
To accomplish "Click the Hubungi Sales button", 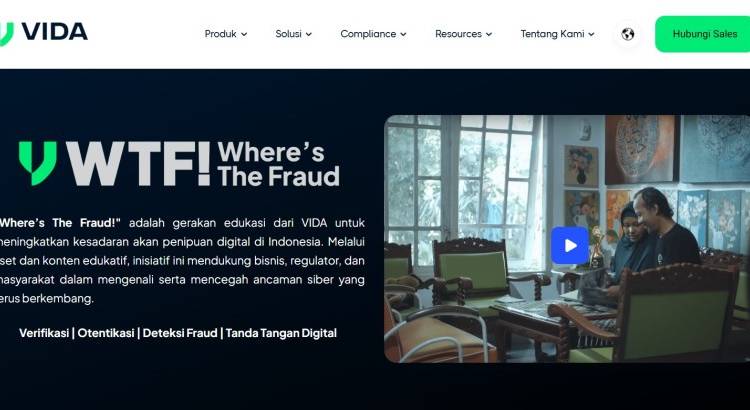I will (703, 34).
